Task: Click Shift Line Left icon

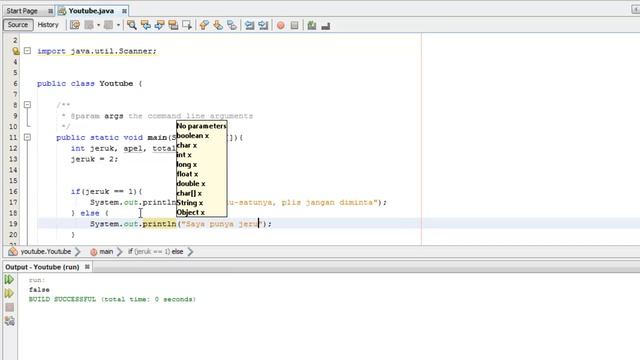Action: coord(249,25)
